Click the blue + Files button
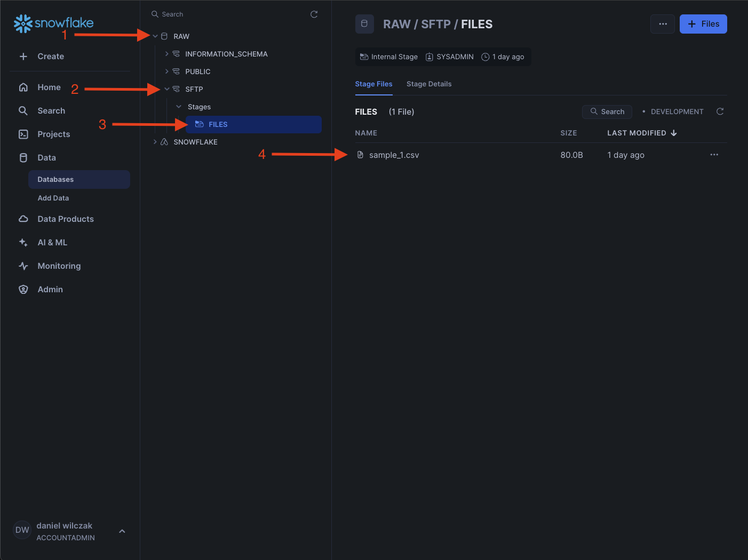Viewport: 748px width, 560px height. tap(703, 24)
